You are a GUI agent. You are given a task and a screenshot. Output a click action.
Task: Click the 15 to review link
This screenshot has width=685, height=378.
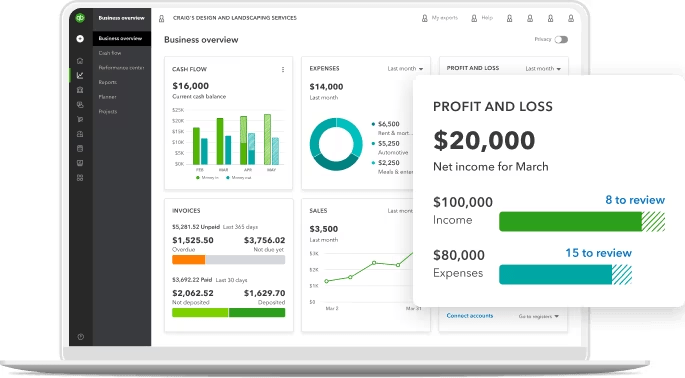599,253
